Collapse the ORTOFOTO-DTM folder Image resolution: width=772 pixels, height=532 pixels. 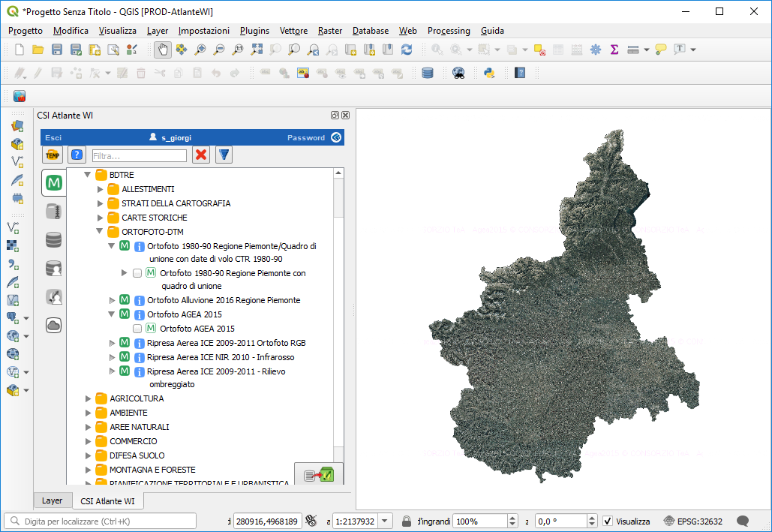[x=100, y=232]
